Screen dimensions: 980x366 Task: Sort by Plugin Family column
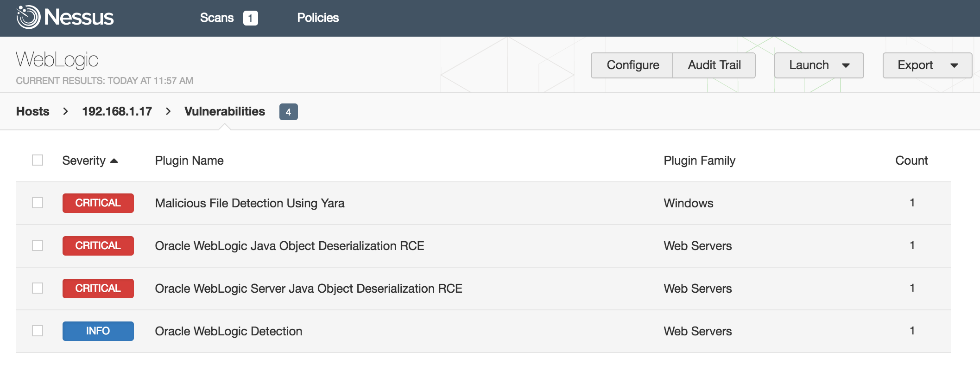[699, 161]
